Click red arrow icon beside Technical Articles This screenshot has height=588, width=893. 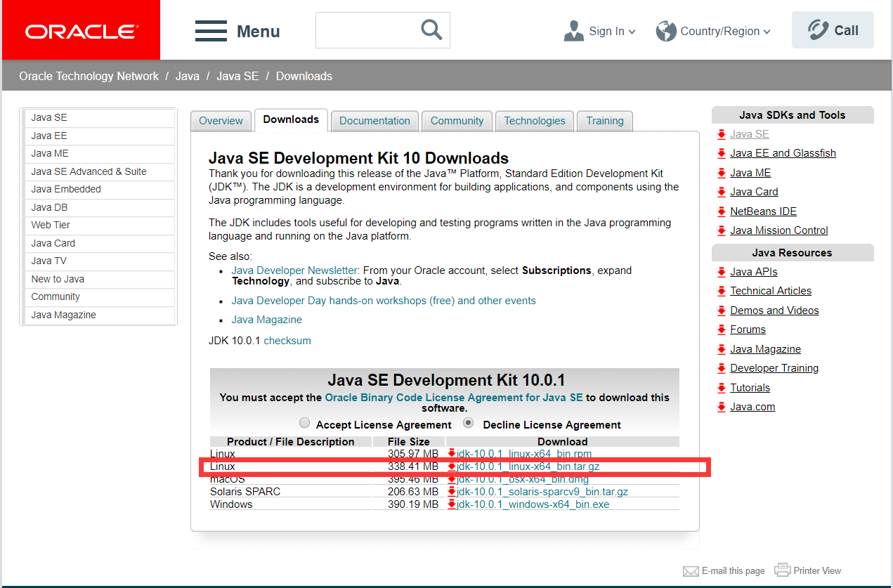tap(722, 291)
